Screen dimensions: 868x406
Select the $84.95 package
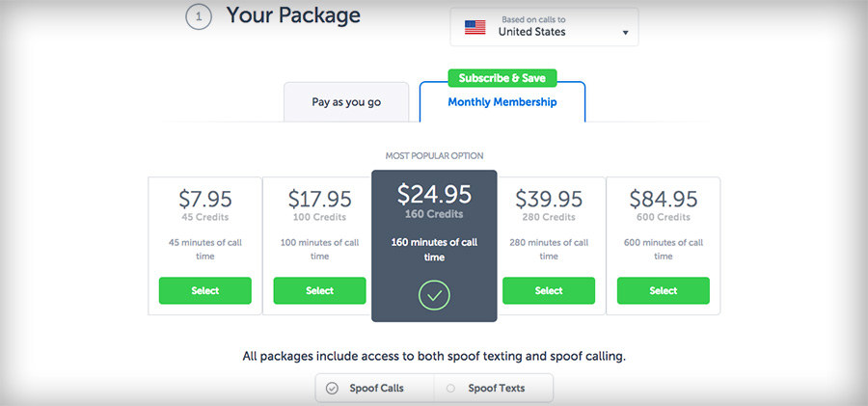click(x=664, y=290)
